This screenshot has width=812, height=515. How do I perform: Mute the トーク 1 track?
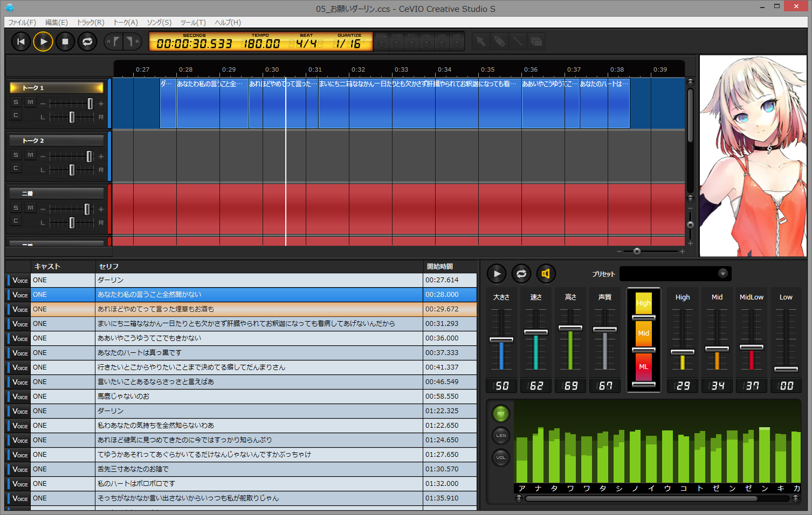30,102
